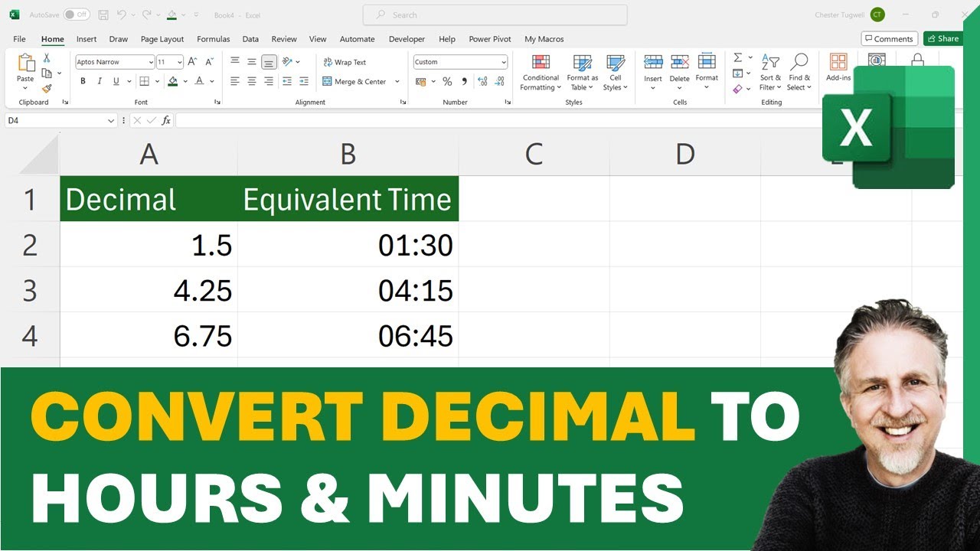Image resolution: width=980 pixels, height=551 pixels.
Task: Open the Sort & Filter menu
Action: (770, 73)
